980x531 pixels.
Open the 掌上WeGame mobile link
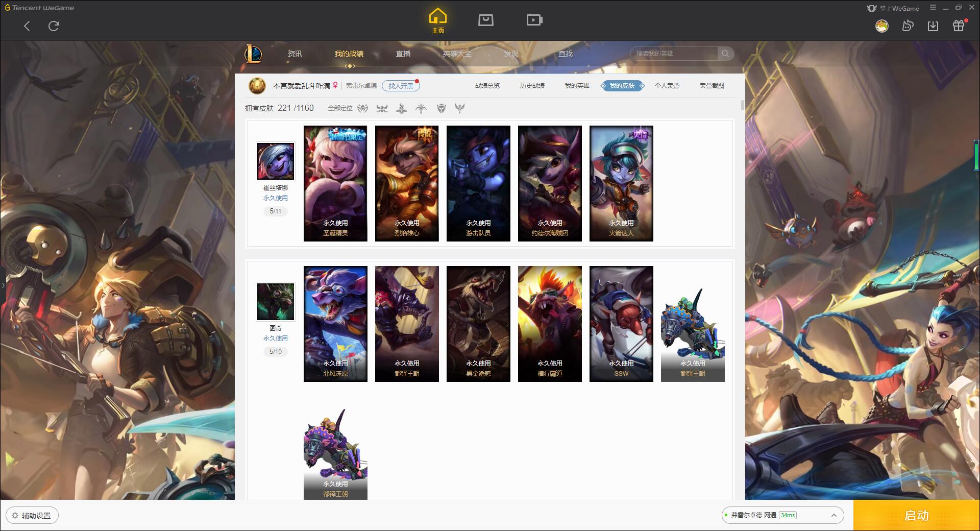click(893, 8)
